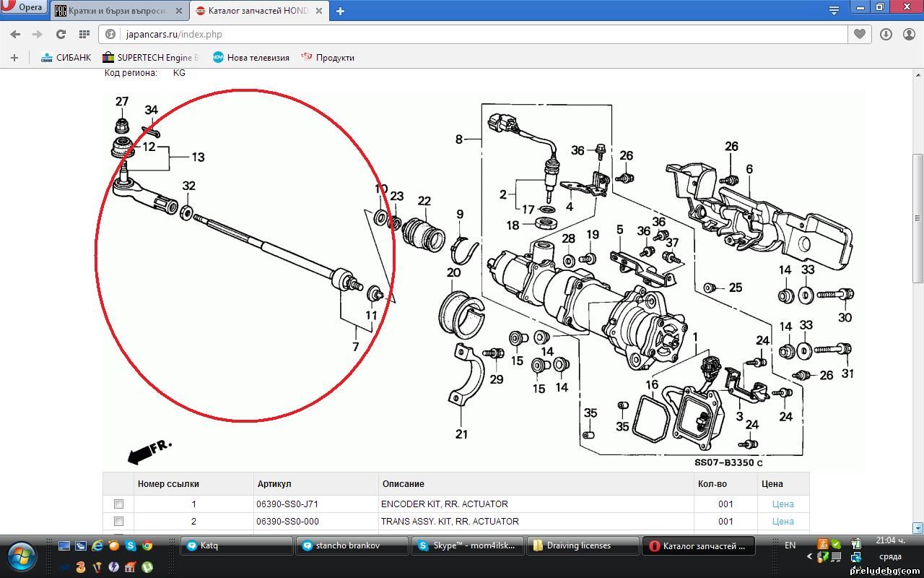
Task: Click the add bookmark plus on bookmarks bar
Action: (14, 58)
